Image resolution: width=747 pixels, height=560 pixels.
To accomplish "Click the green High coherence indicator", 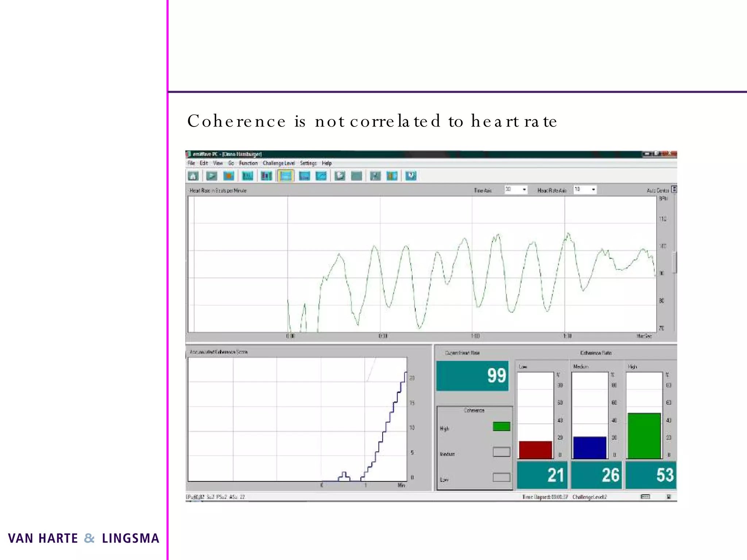I will pyautogui.click(x=501, y=426).
